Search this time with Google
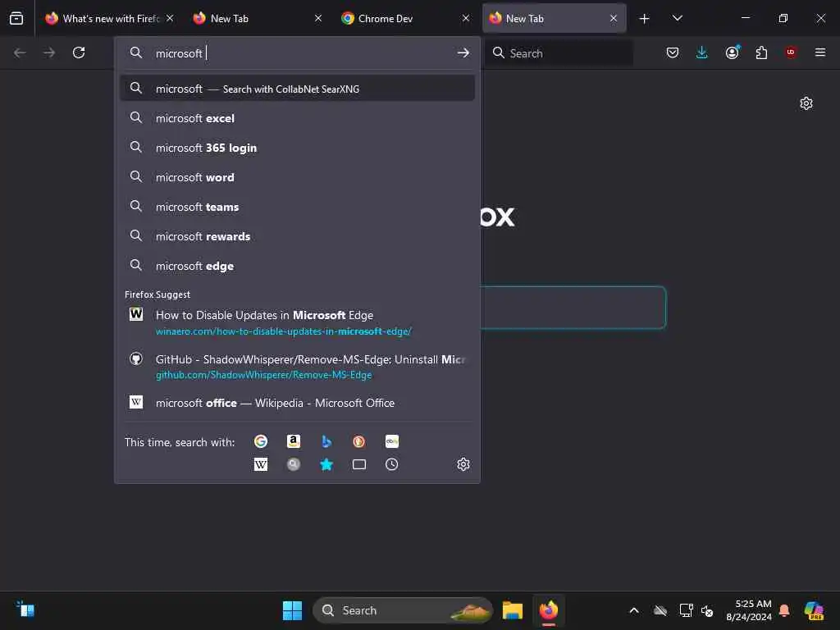The height and width of the screenshot is (630, 840). click(261, 441)
